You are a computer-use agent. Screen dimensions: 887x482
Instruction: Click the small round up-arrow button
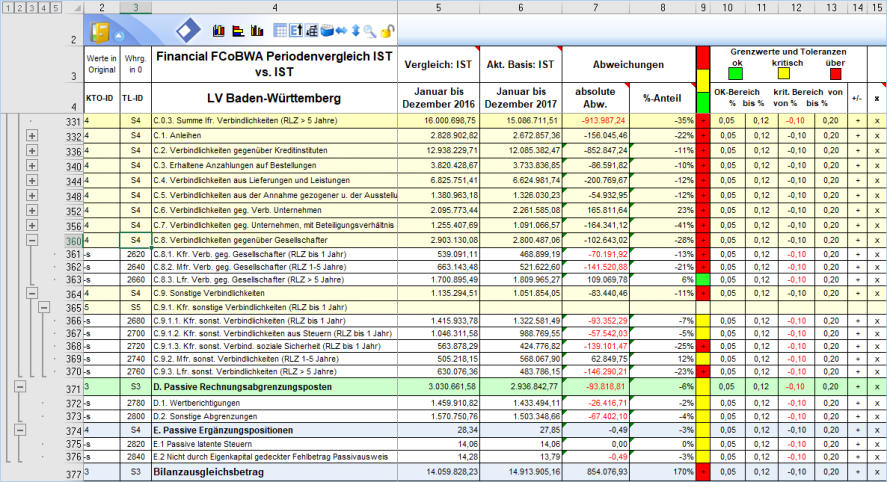pyautogui.click(x=118, y=37)
